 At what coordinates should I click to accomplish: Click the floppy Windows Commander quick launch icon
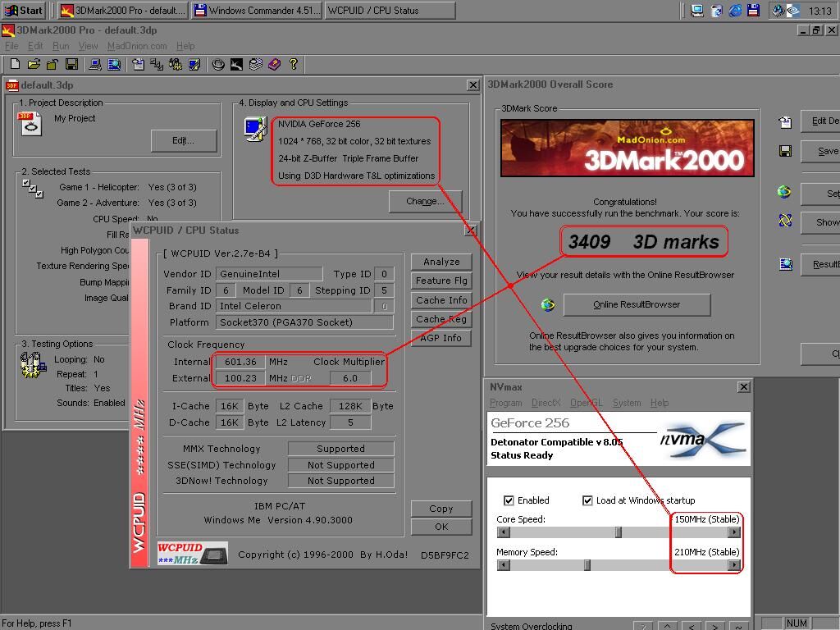(x=753, y=10)
